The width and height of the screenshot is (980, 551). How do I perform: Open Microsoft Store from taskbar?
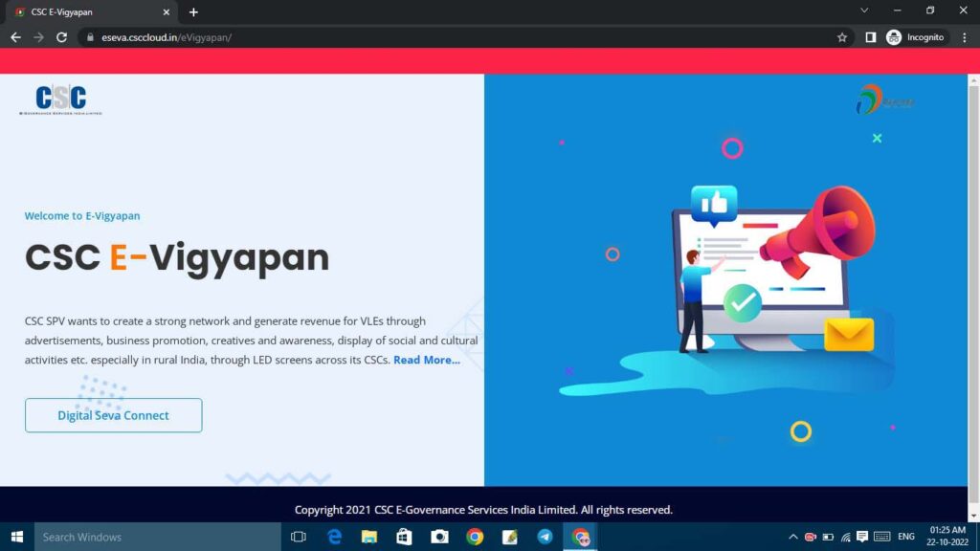pos(405,537)
